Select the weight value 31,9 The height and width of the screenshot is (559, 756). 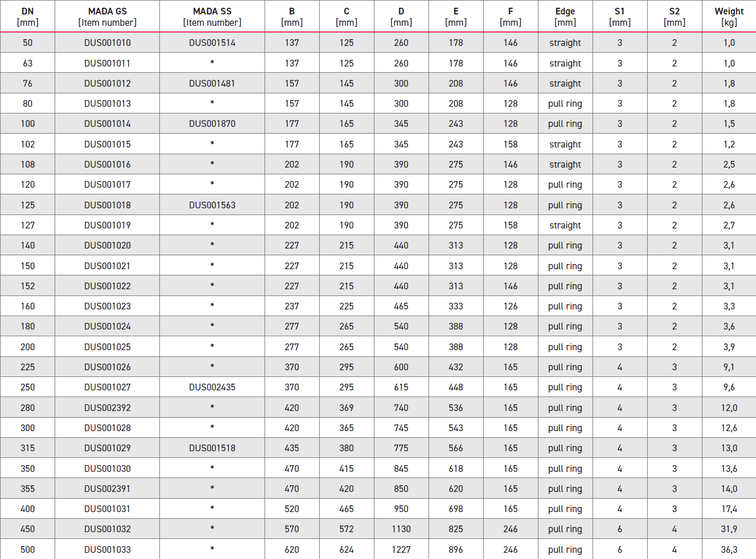pyautogui.click(x=729, y=529)
